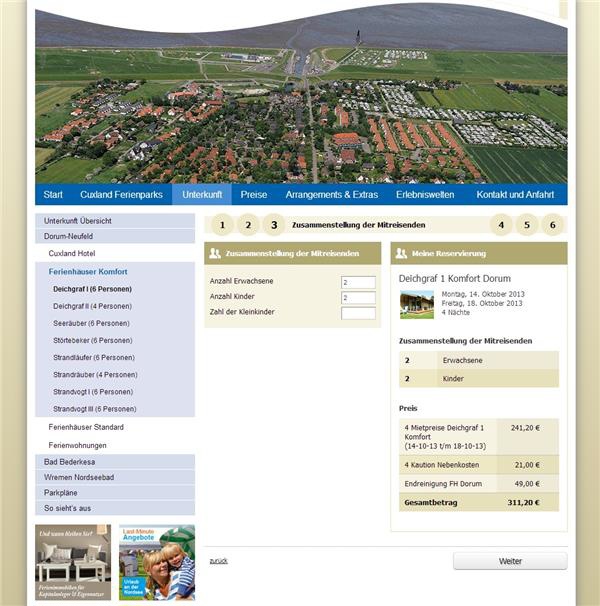
Task: Click step 1 circle in booking progress
Action: (x=223, y=225)
